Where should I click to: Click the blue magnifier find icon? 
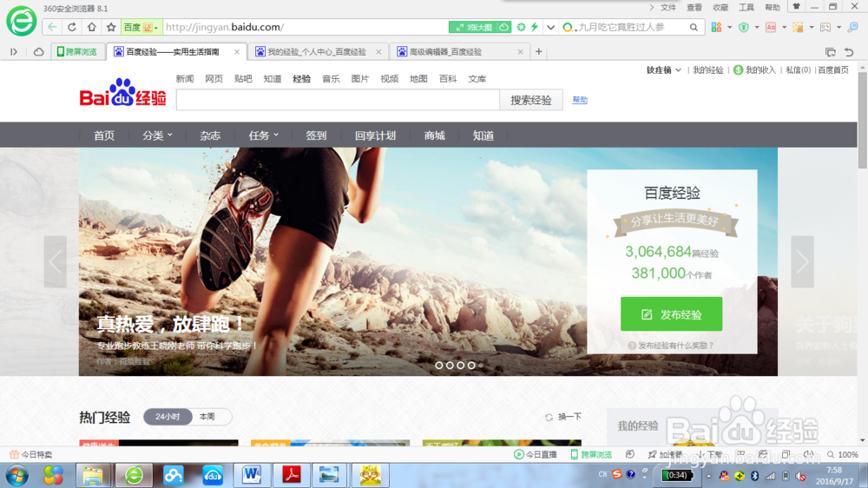[x=853, y=27]
